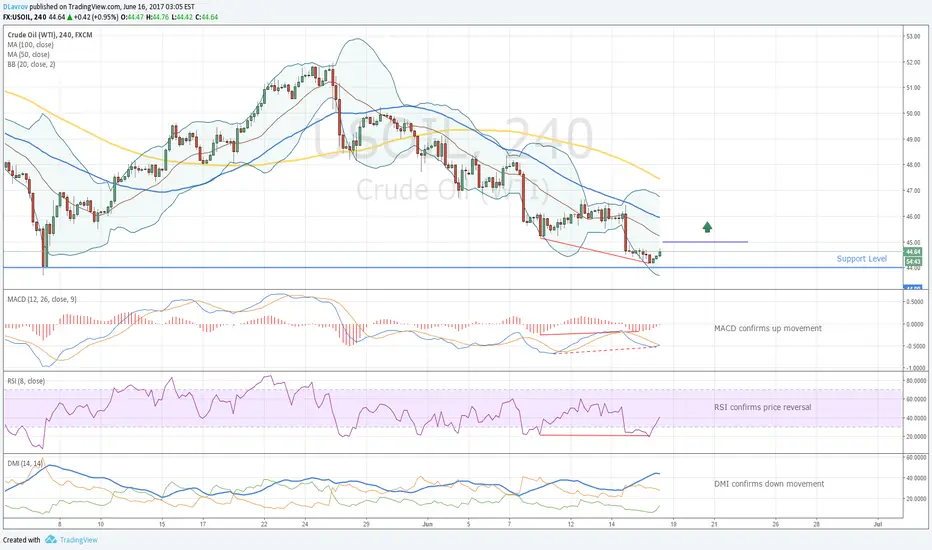Click the '12' date axis label
This screenshot has height=550, width=932.
tap(571, 524)
